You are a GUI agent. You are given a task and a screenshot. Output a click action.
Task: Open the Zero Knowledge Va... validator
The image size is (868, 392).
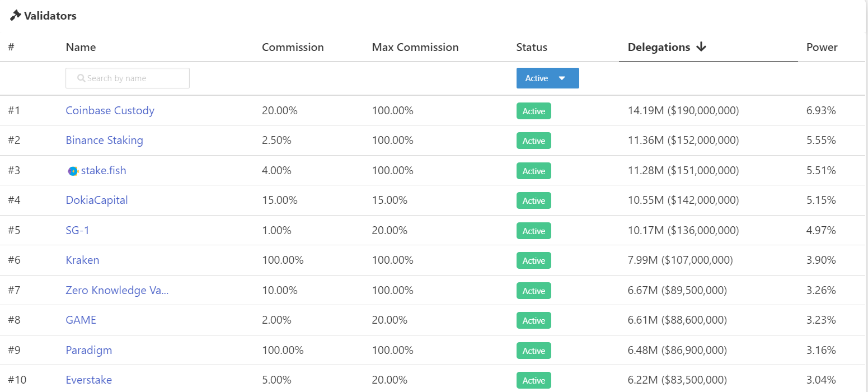coord(117,290)
